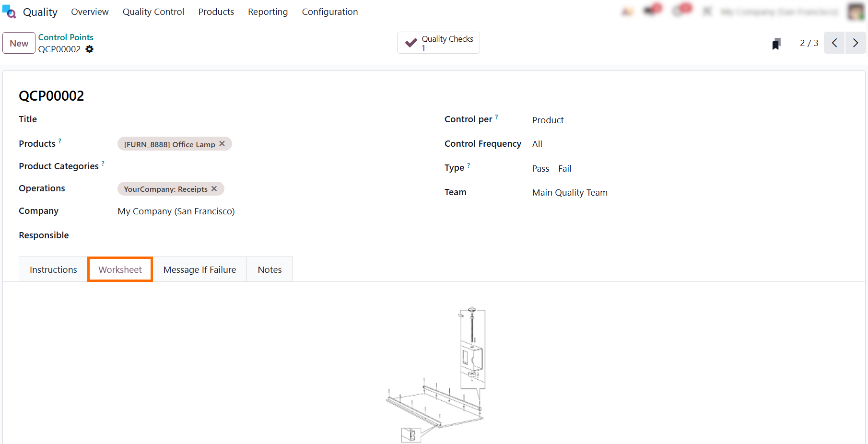Go to the next record arrow

856,43
